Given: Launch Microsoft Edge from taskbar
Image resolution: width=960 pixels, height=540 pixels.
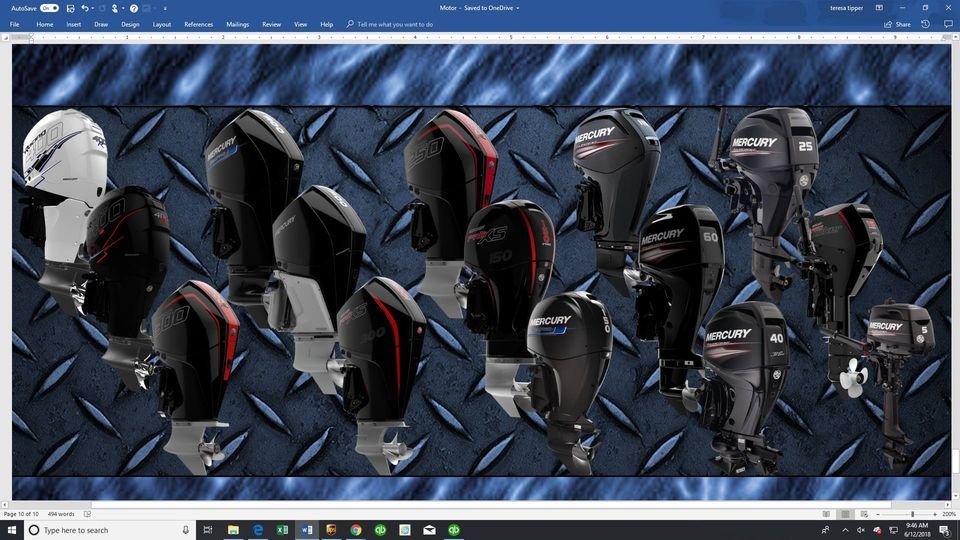Looking at the screenshot, I should 258,530.
